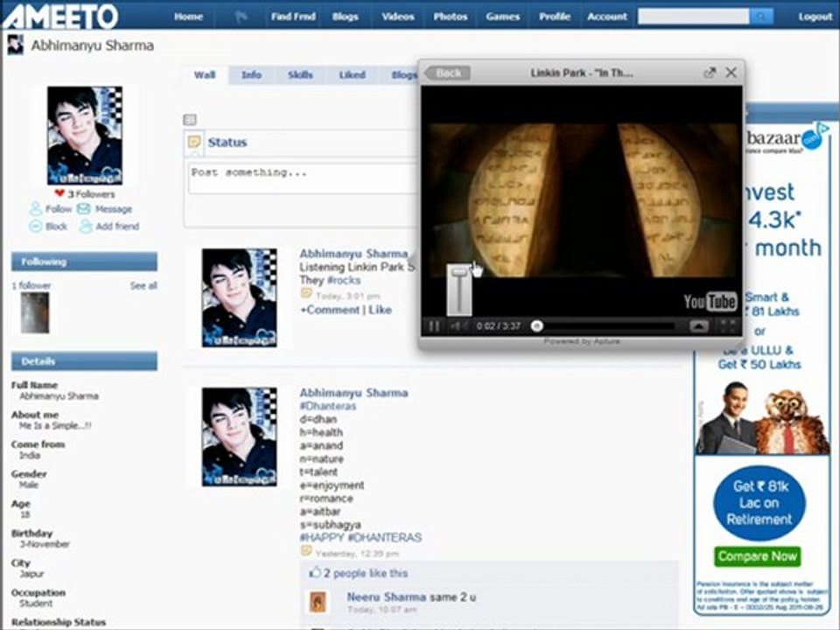Open the Account navbar item

coord(607,17)
